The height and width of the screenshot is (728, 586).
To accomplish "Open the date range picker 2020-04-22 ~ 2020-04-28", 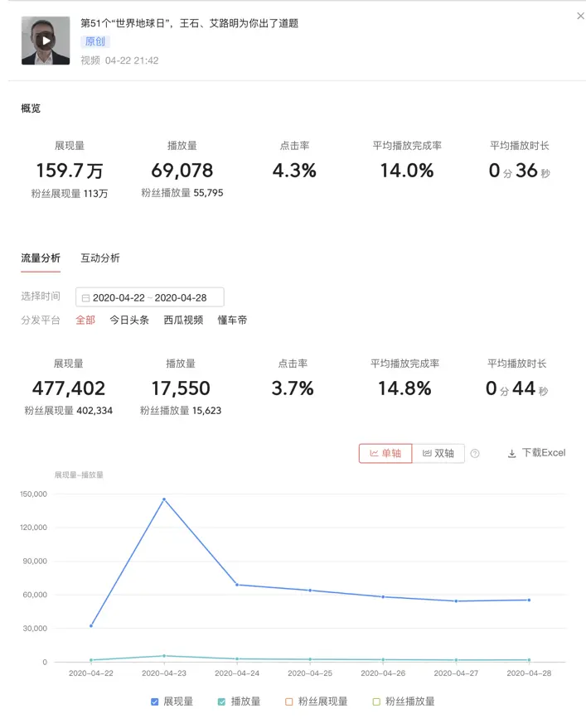I will point(150,297).
